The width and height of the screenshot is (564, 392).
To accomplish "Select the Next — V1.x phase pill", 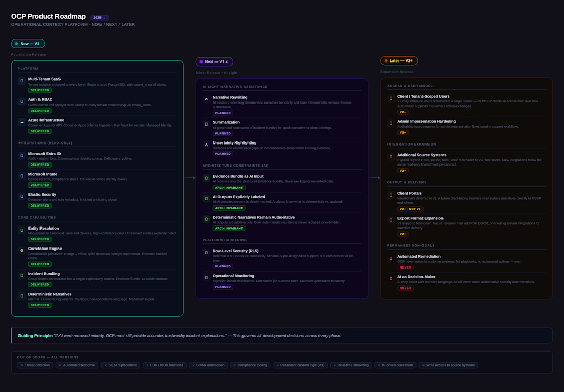I will (x=214, y=62).
